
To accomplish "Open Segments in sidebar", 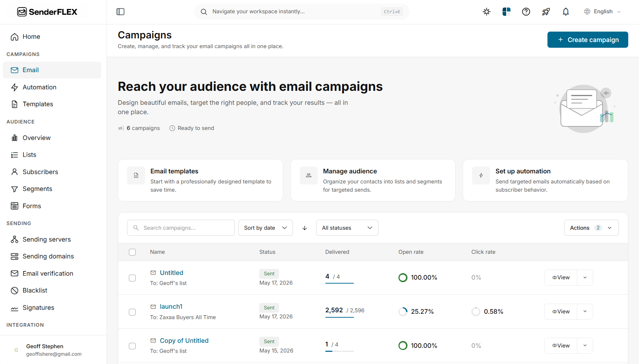I will (52, 189).
